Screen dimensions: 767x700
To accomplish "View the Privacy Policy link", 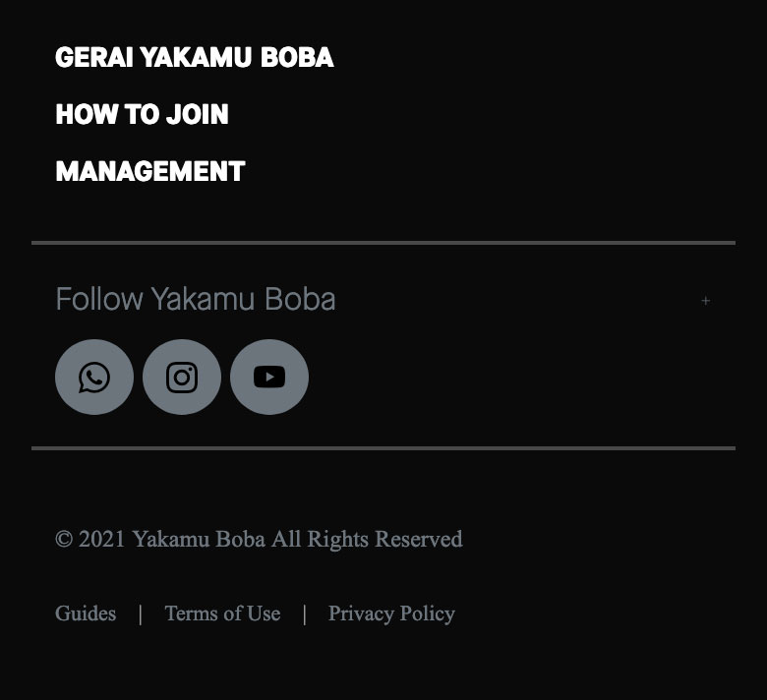I will 391,613.
